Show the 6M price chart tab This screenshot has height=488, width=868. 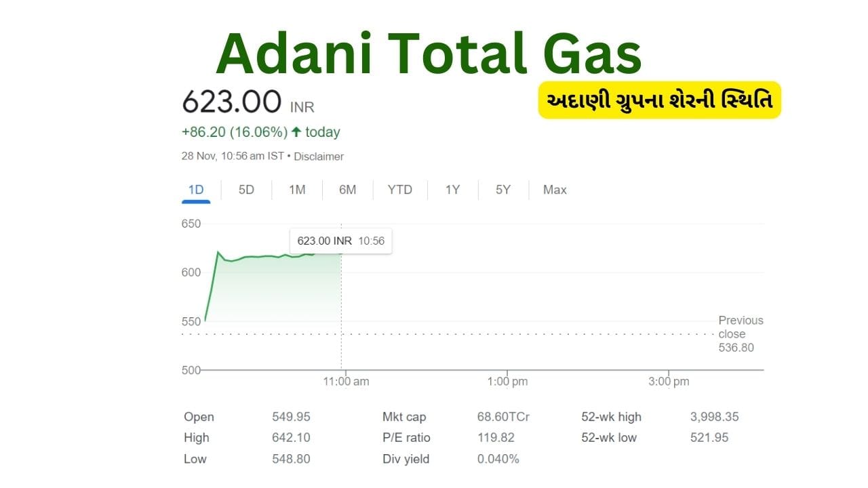coord(347,190)
